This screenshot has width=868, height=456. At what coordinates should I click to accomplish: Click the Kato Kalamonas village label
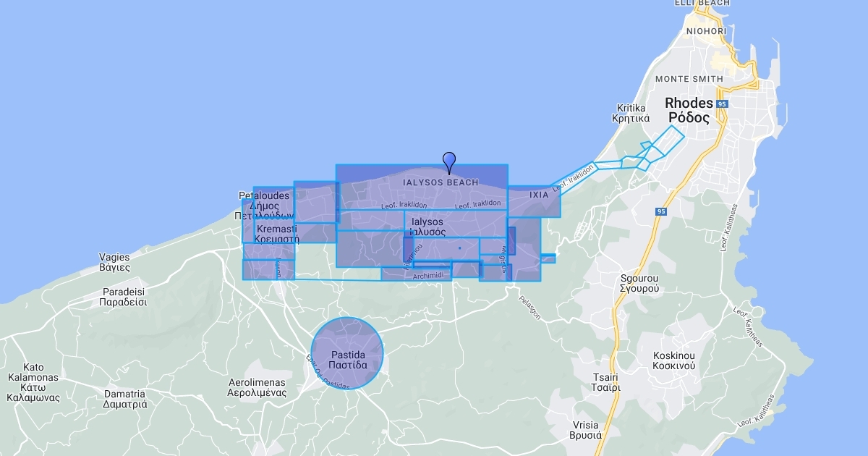tap(33, 382)
